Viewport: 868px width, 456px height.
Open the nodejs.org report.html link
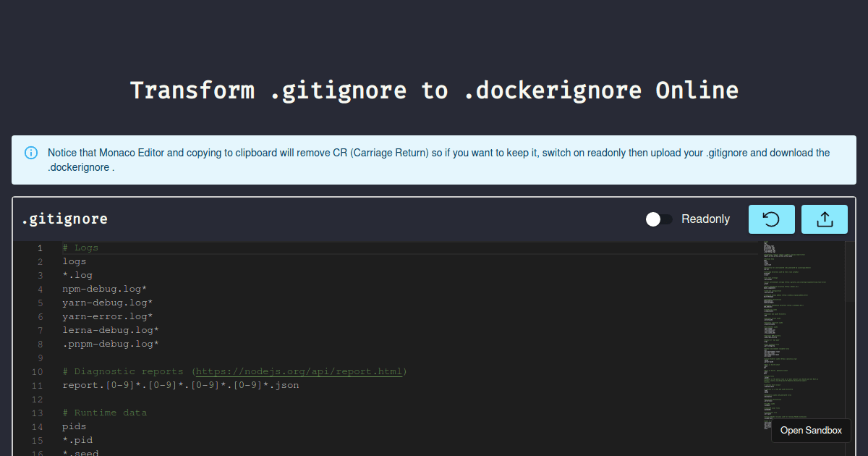(x=299, y=371)
